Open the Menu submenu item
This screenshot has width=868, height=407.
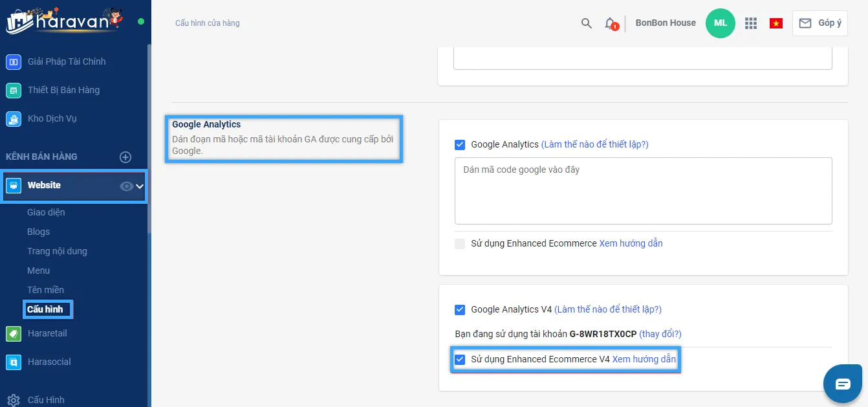click(38, 270)
